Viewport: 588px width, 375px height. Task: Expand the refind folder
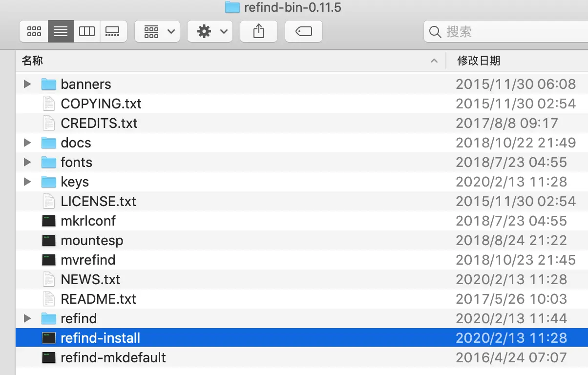pos(27,318)
